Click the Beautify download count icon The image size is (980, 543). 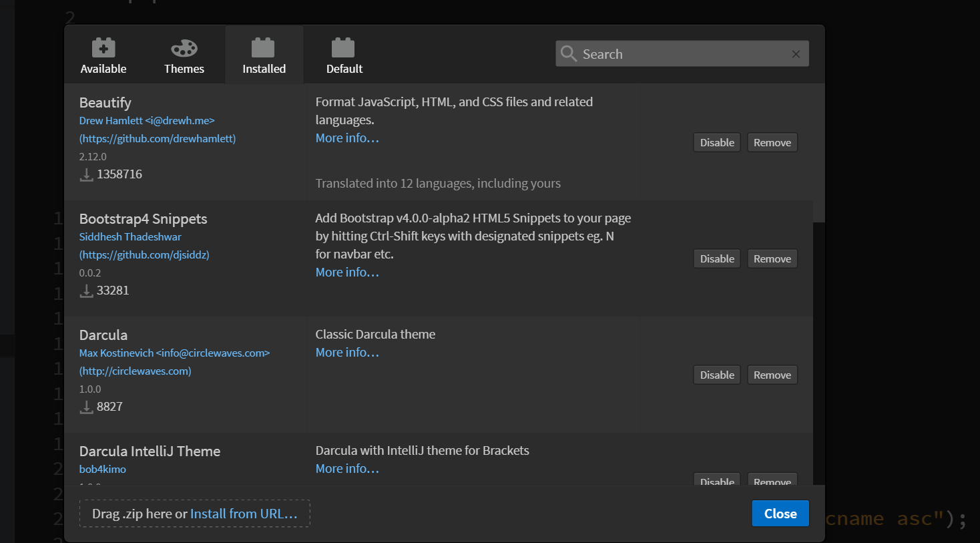click(86, 174)
